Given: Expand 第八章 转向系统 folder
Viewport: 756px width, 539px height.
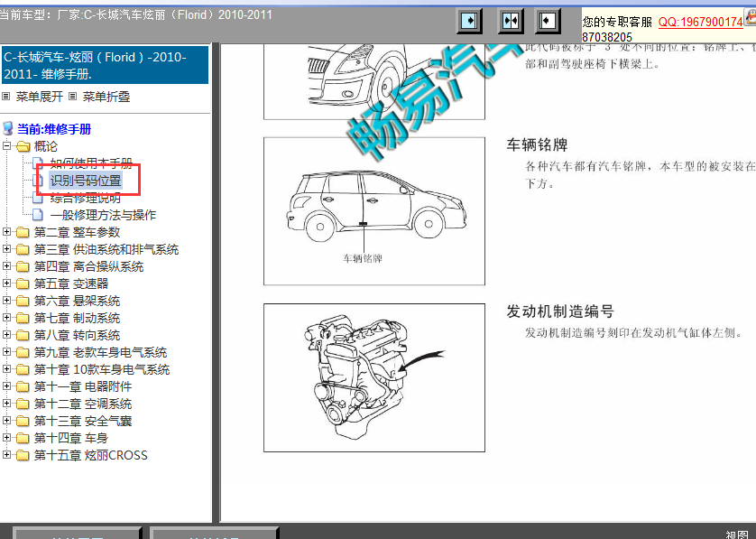Looking at the screenshot, I should [6, 334].
